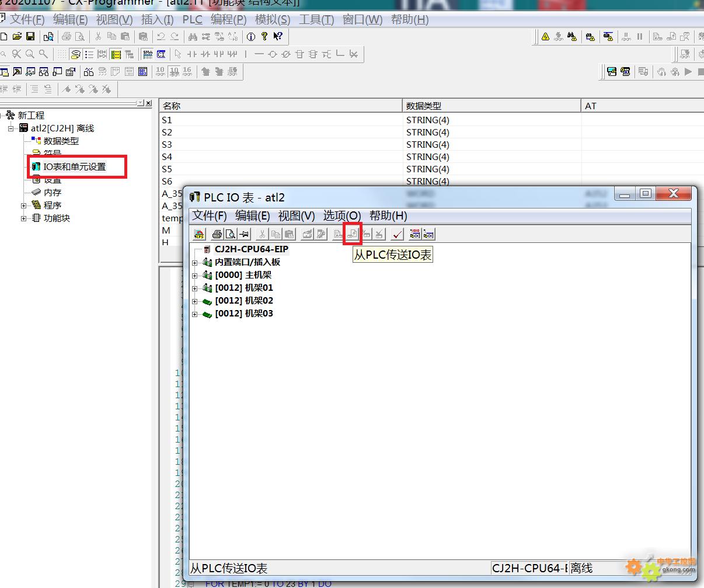Toggle the SMA view mode button
The height and width of the screenshot is (588, 704).
coord(147,54)
